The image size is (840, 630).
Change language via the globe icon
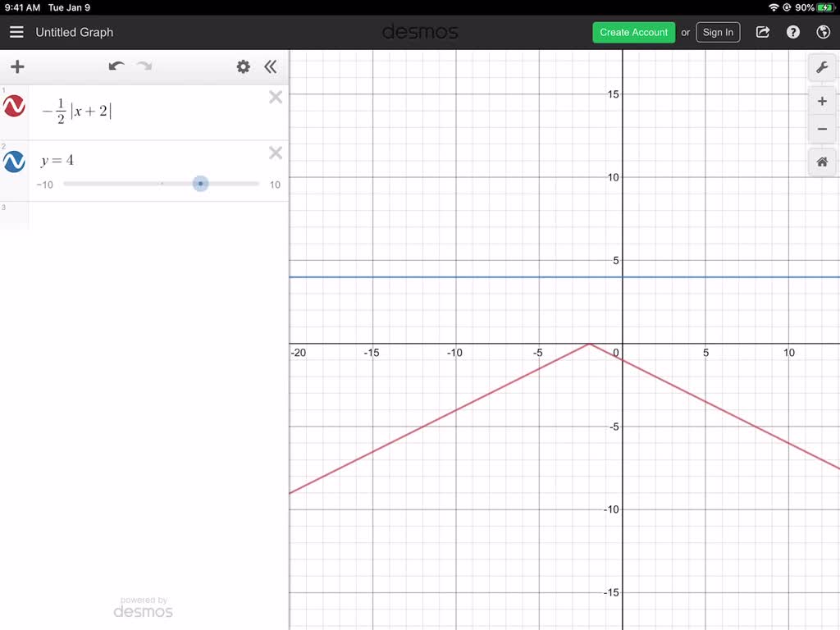click(822, 32)
